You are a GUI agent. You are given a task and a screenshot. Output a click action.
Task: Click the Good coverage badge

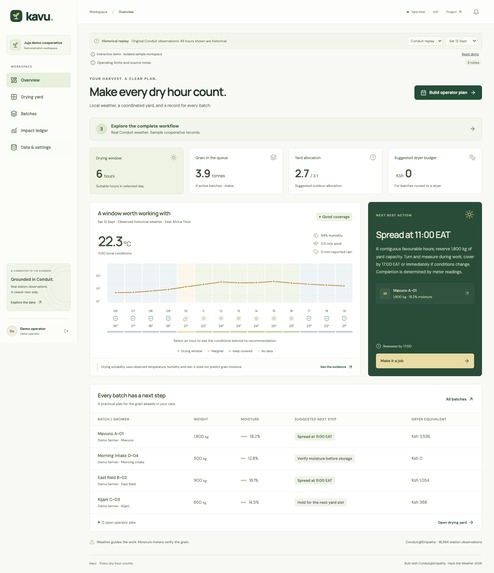pyautogui.click(x=334, y=217)
